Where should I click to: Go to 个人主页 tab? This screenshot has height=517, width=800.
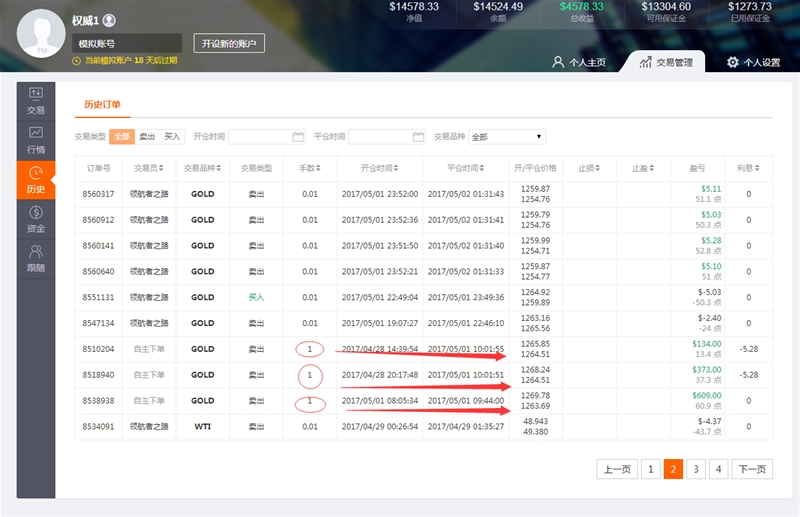(x=579, y=62)
